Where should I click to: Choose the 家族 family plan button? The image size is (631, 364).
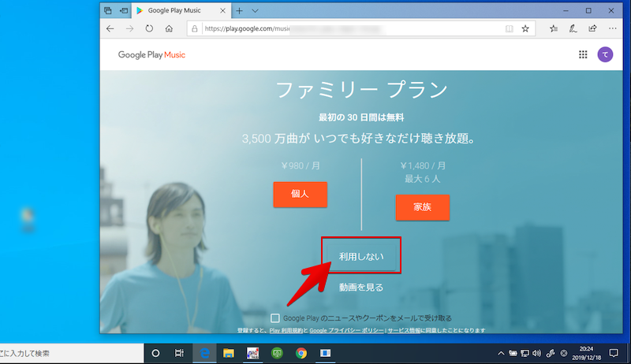click(422, 207)
